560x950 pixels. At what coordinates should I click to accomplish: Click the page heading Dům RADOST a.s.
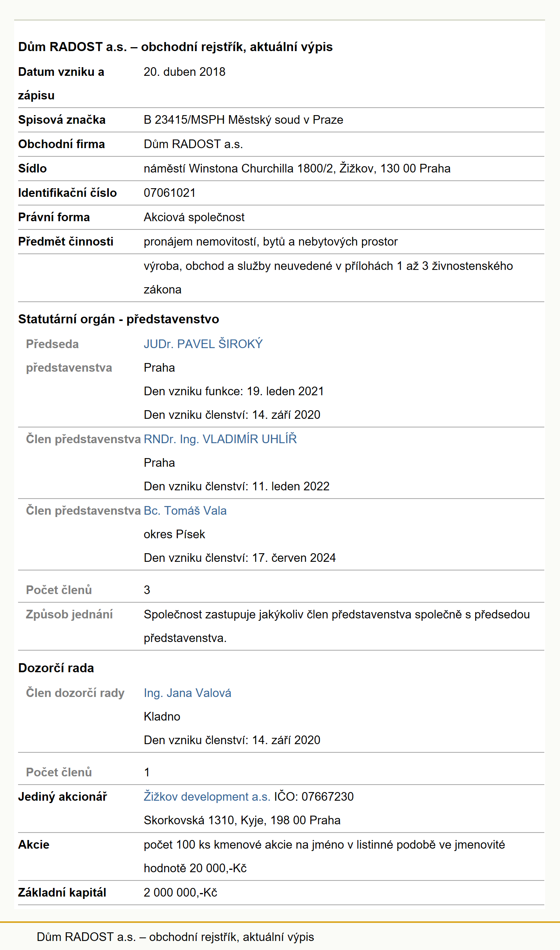[175, 47]
